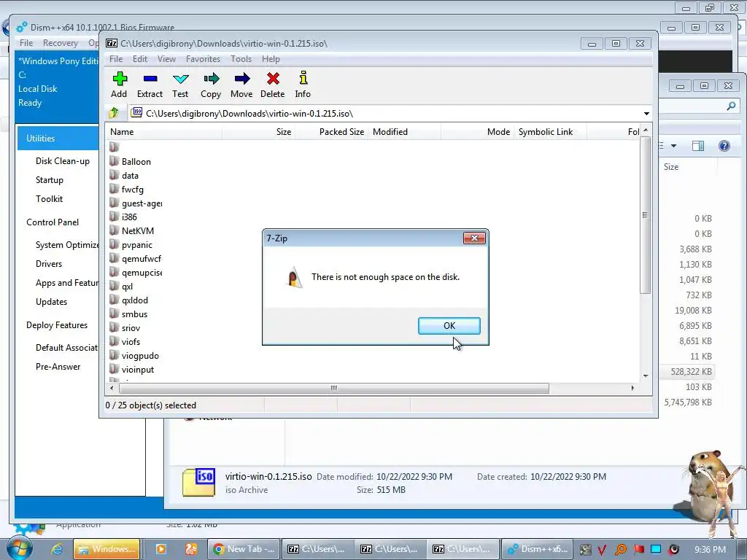Open the File menu in 7-Zip
The width and height of the screenshot is (747, 560).
116,59
